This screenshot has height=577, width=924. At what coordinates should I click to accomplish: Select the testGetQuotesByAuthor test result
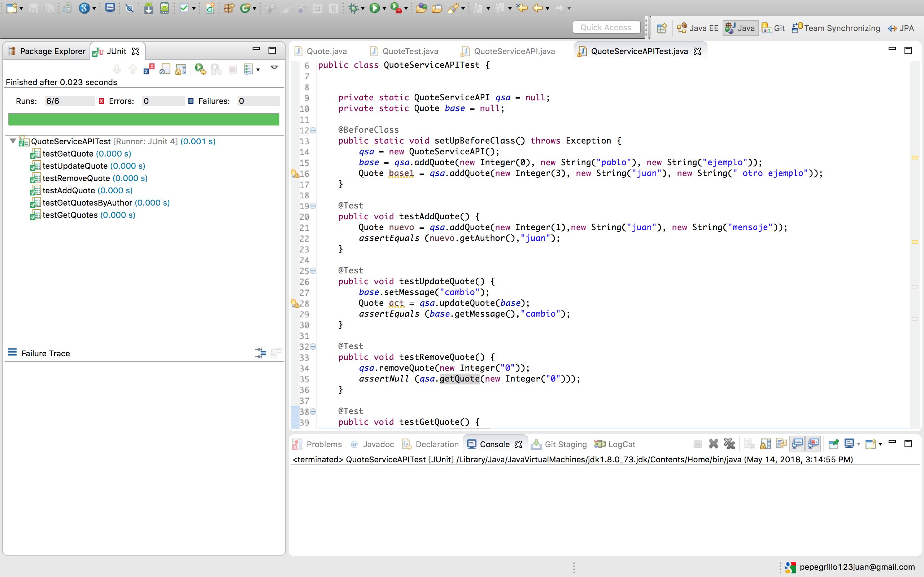pos(87,203)
